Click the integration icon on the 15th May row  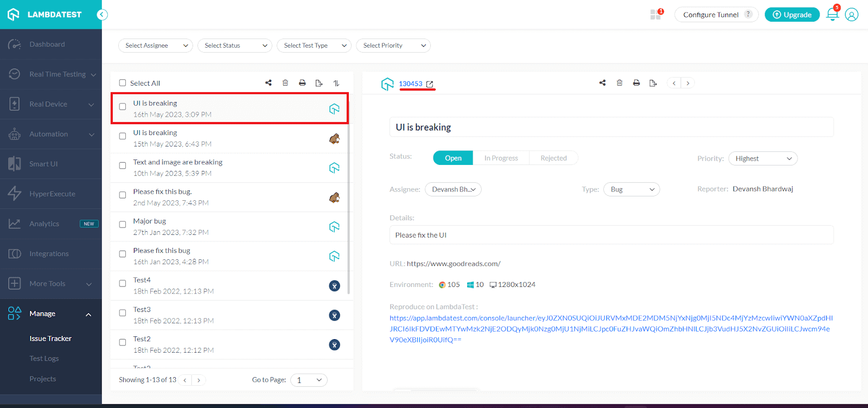pyautogui.click(x=334, y=138)
